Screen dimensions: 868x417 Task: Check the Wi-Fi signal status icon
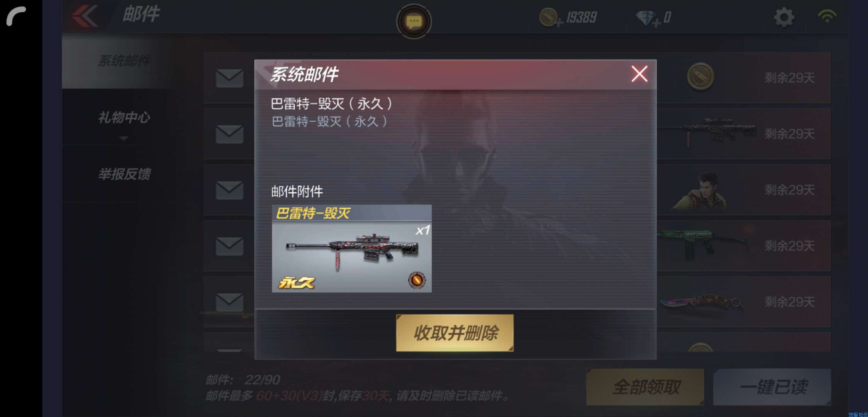coord(827,16)
